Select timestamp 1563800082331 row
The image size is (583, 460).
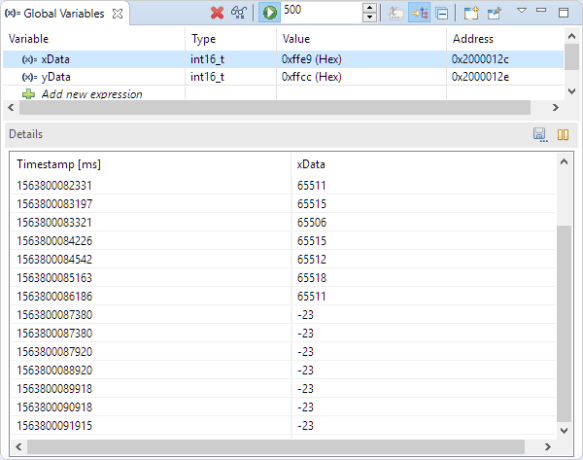coord(283,185)
